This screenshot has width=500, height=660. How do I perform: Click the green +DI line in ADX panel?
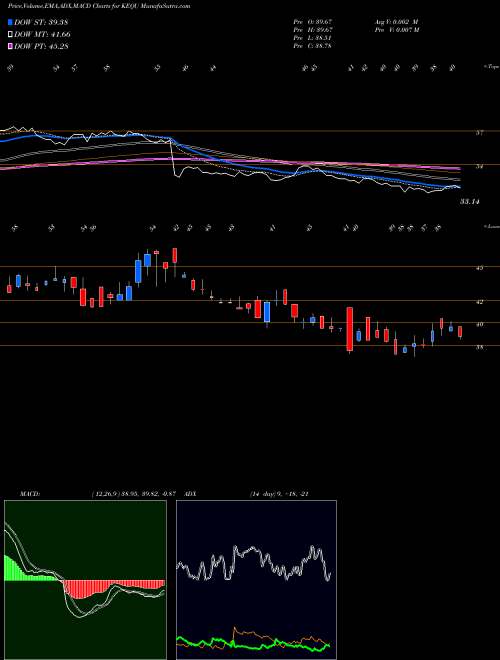(x=253, y=646)
